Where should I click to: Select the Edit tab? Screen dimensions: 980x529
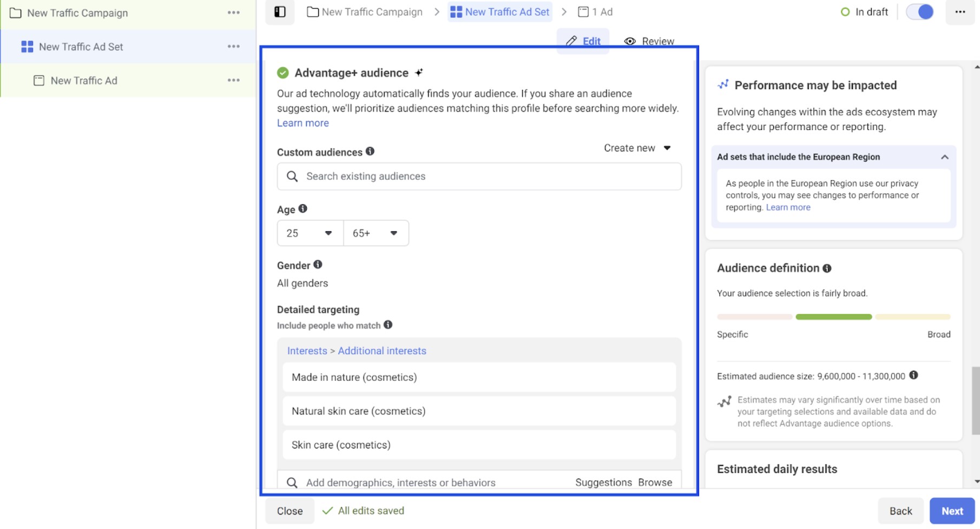click(583, 41)
